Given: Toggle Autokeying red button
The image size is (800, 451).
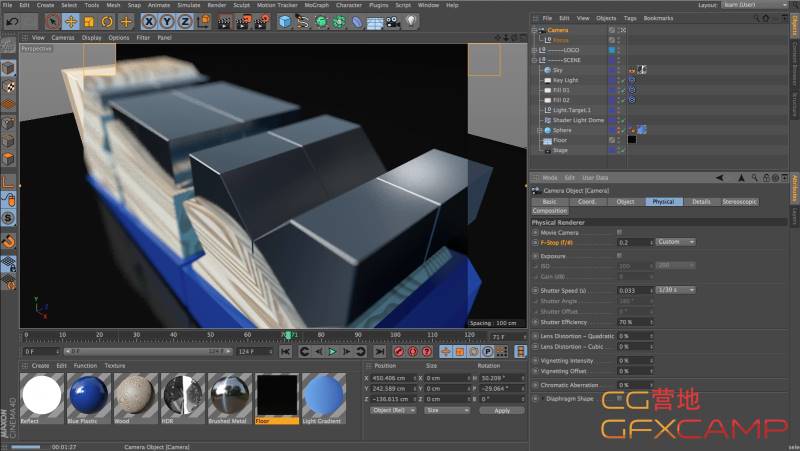Looking at the screenshot, I should coord(412,352).
